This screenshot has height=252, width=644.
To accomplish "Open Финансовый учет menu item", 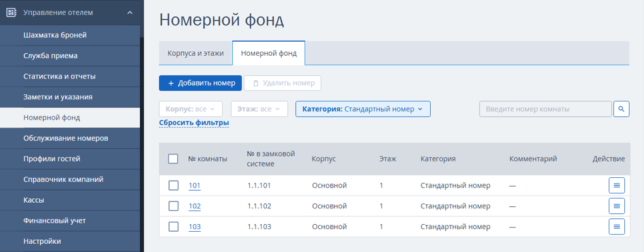I will click(x=70, y=221).
